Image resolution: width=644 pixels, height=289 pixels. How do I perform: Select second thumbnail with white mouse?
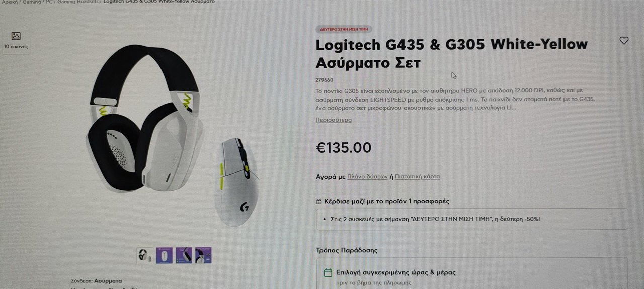click(x=165, y=255)
